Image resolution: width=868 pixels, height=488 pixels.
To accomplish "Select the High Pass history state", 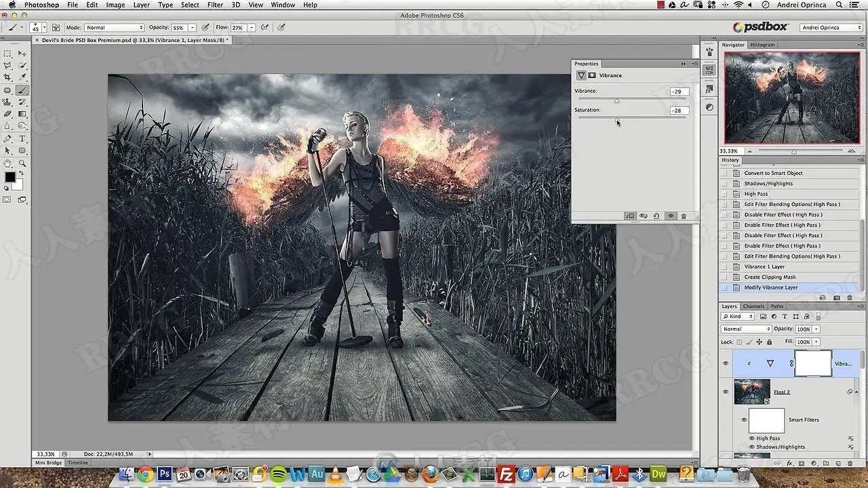I will pos(756,194).
